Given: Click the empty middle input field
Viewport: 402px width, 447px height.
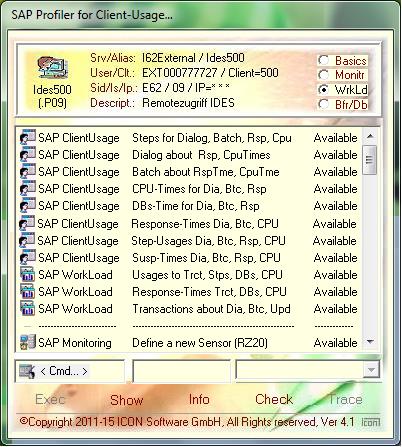Looking at the screenshot, I should click(x=182, y=371).
